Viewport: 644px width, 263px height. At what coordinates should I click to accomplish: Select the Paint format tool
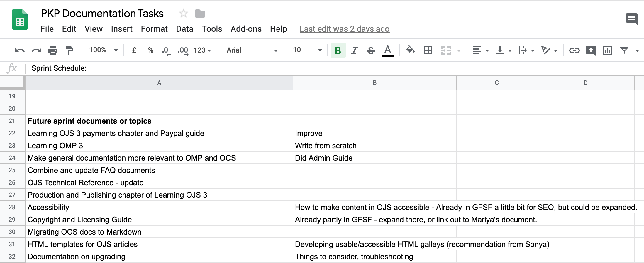(69, 50)
